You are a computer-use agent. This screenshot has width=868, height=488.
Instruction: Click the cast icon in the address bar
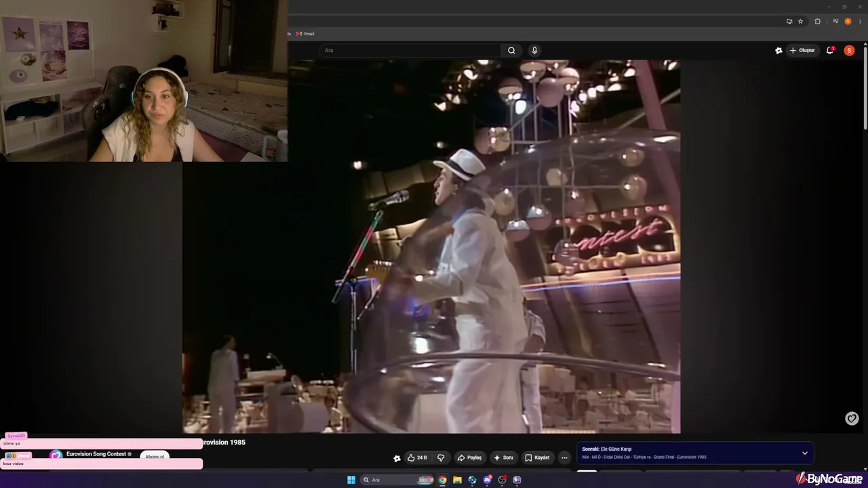789,21
